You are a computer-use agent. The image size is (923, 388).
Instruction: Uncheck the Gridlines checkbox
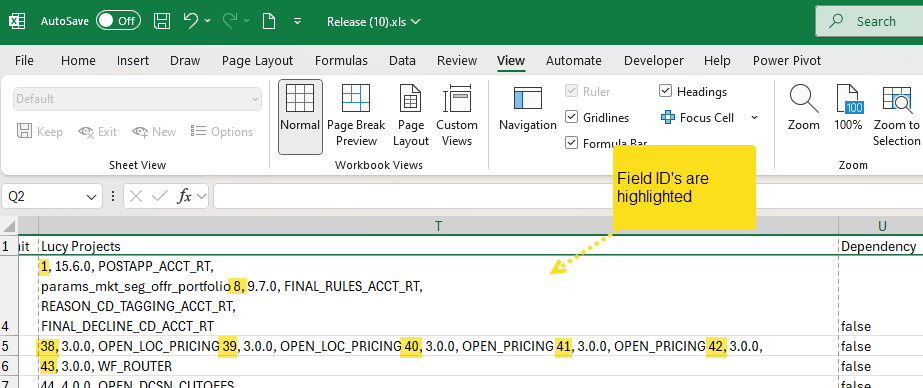pos(571,117)
